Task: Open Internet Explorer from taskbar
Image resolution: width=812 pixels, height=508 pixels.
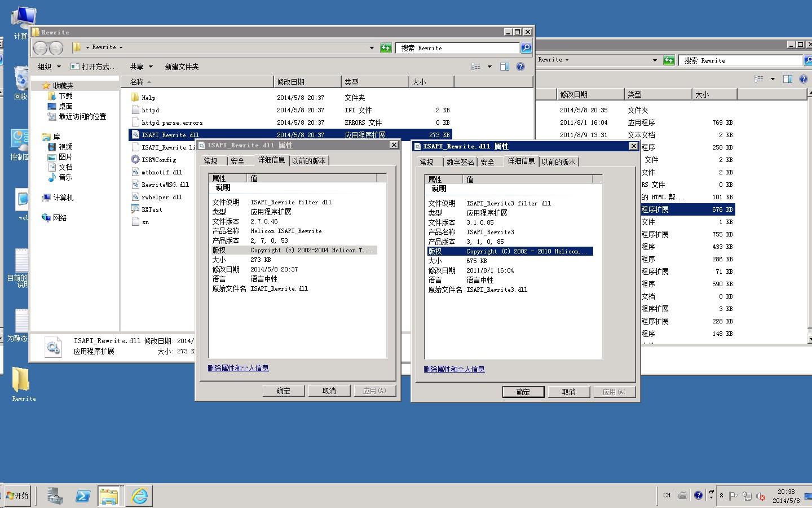Action: click(x=139, y=496)
